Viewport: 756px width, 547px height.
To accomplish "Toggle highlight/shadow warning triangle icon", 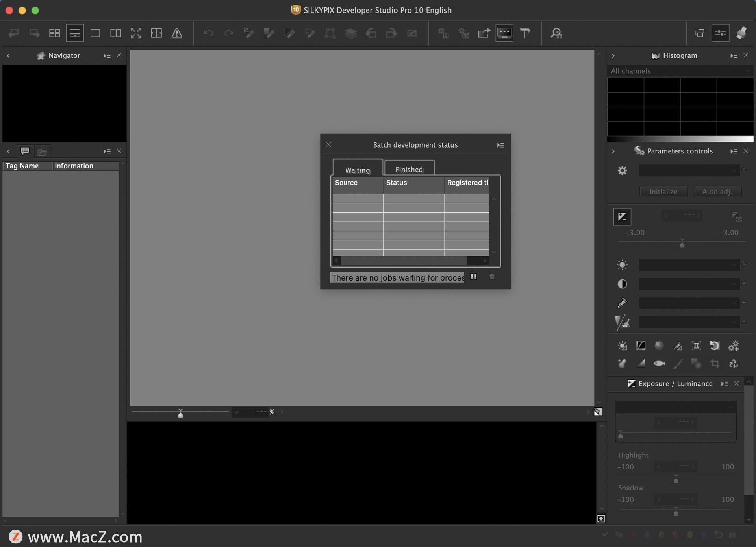I will [x=177, y=33].
